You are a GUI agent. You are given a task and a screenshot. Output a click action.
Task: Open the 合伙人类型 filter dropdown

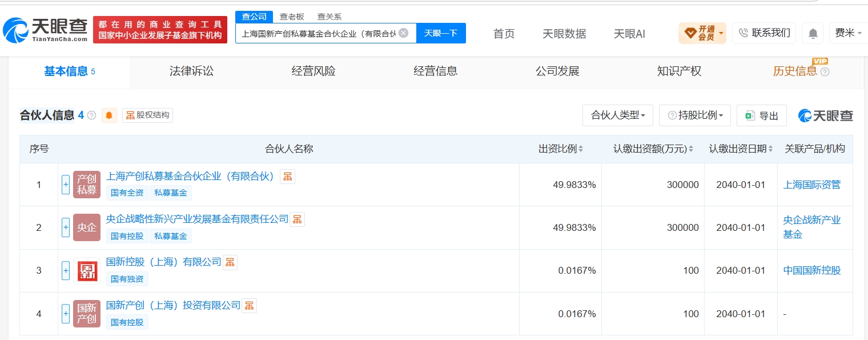pos(618,115)
